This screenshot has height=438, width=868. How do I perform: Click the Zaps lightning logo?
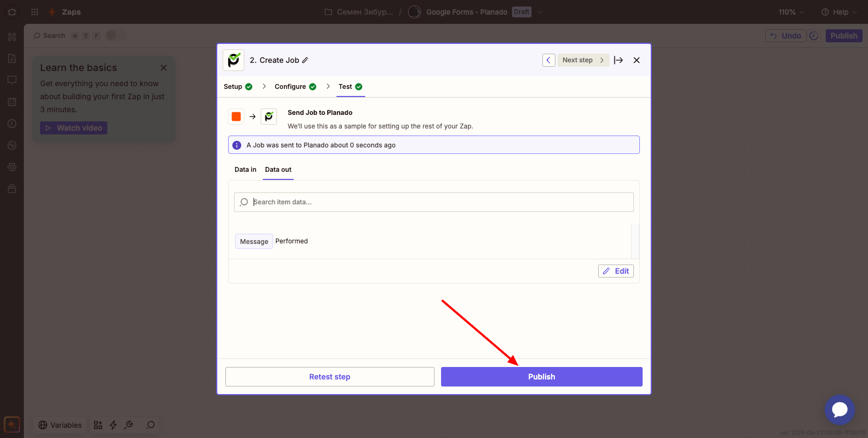52,12
